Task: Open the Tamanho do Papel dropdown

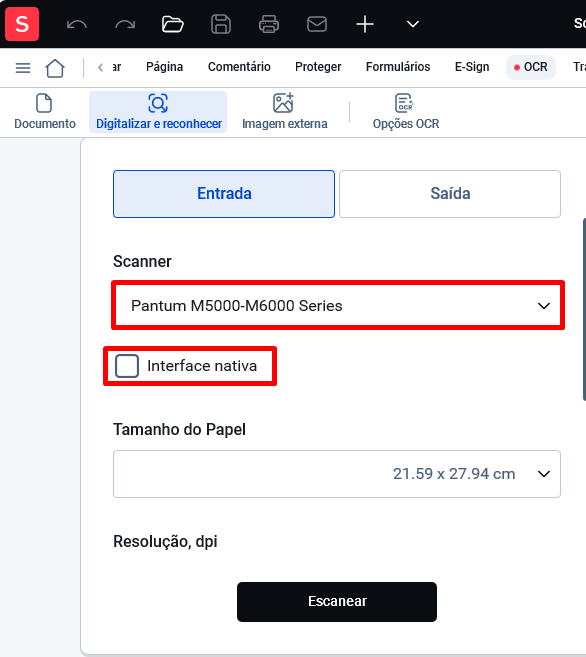Action: click(x=337, y=474)
